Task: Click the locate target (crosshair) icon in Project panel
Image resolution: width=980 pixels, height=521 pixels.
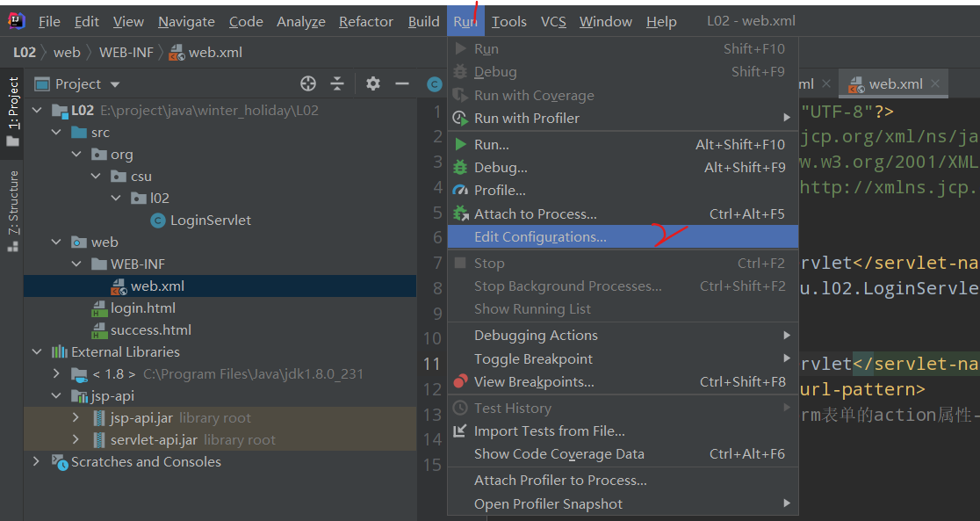Action: coord(308,83)
